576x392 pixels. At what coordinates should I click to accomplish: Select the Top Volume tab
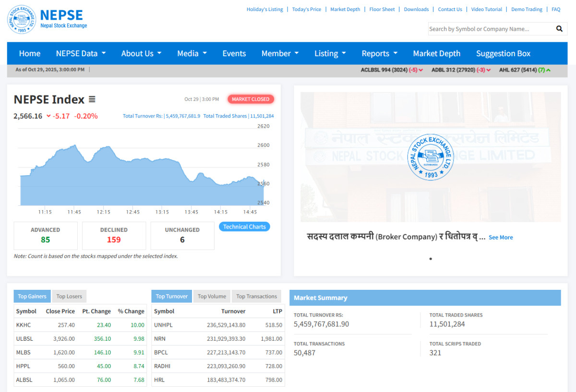click(212, 297)
